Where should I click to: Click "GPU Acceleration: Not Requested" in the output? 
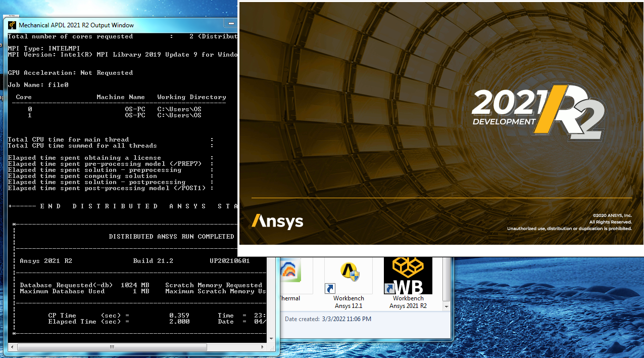pyautogui.click(x=70, y=73)
